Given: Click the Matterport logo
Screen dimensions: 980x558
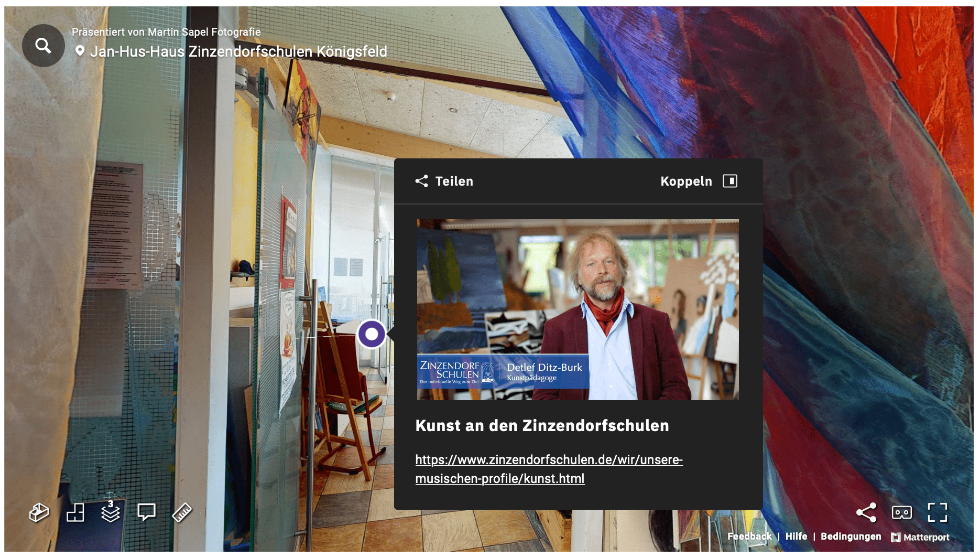Looking at the screenshot, I should pos(920,537).
